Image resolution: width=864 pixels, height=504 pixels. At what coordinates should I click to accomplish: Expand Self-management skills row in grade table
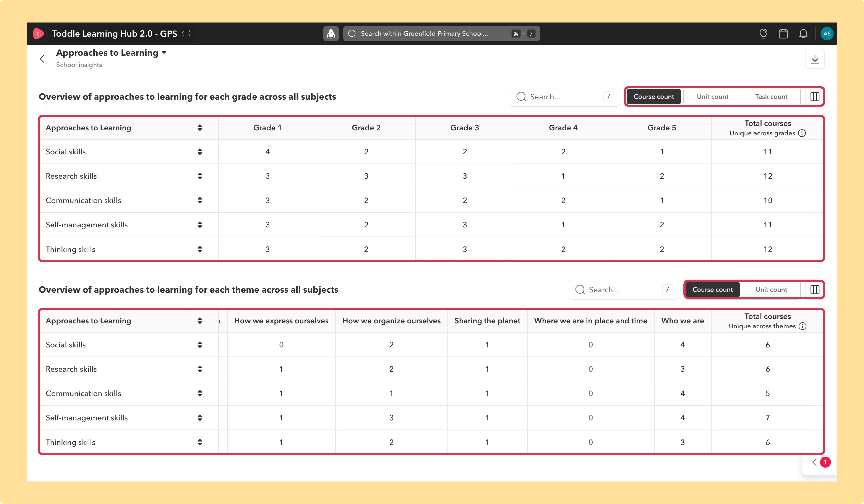[200, 225]
